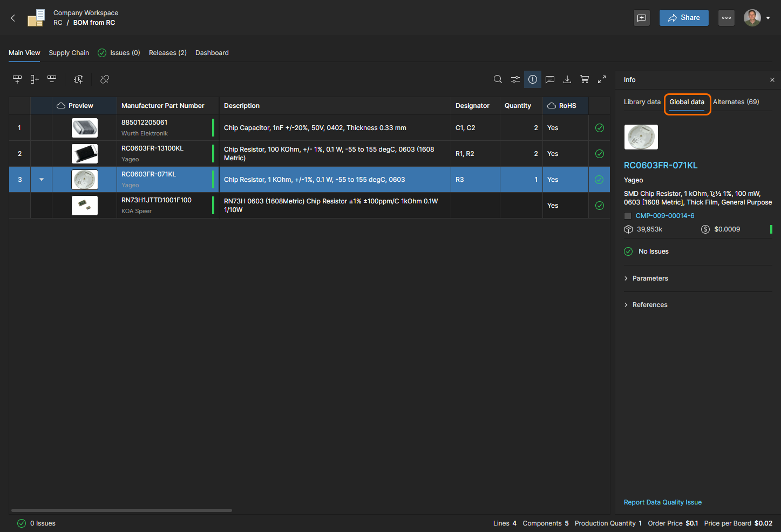Screen dimensions: 781x532
Task: Expand the Parameters section
Action: coord(650,278)
